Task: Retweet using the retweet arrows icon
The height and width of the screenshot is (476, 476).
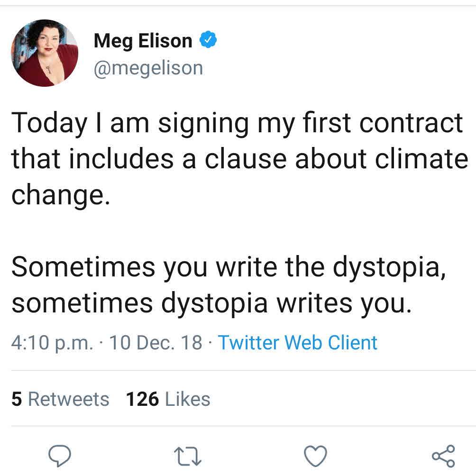Action: click(x=188, y=457)
